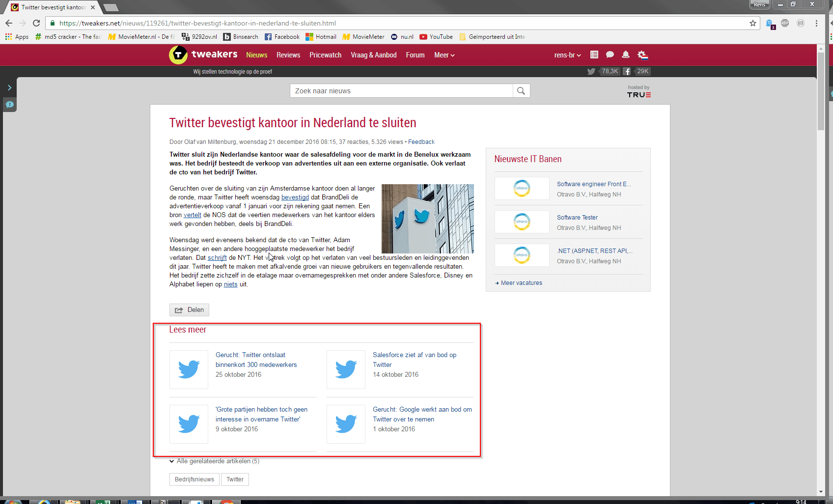The height and width of the screenshot is (504, 833).
Task: Follow the 'schrijft' link in the article
Action: click(x=217, y=258)
